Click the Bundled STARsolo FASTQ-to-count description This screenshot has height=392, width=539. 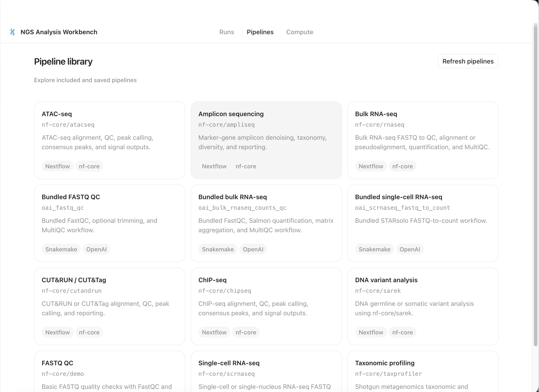click(x=421, y=221)
